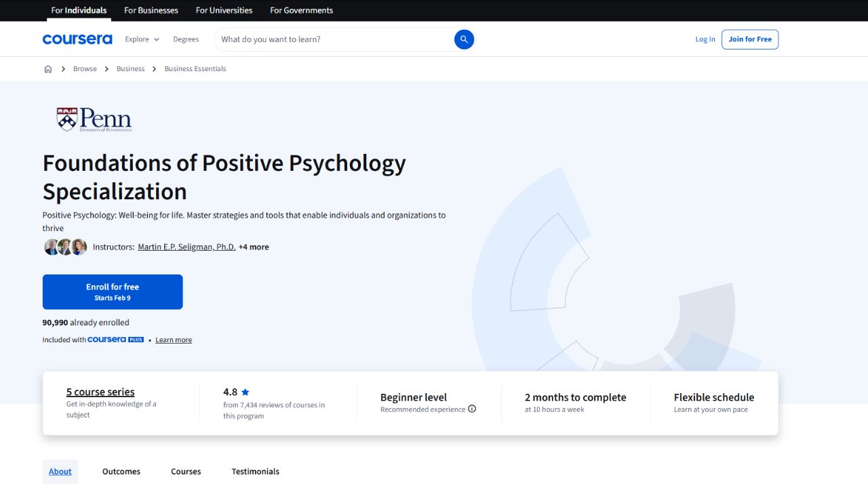Click the first instructor avatar photo
This screenshot has width=868, height=488.
(52, 247)
